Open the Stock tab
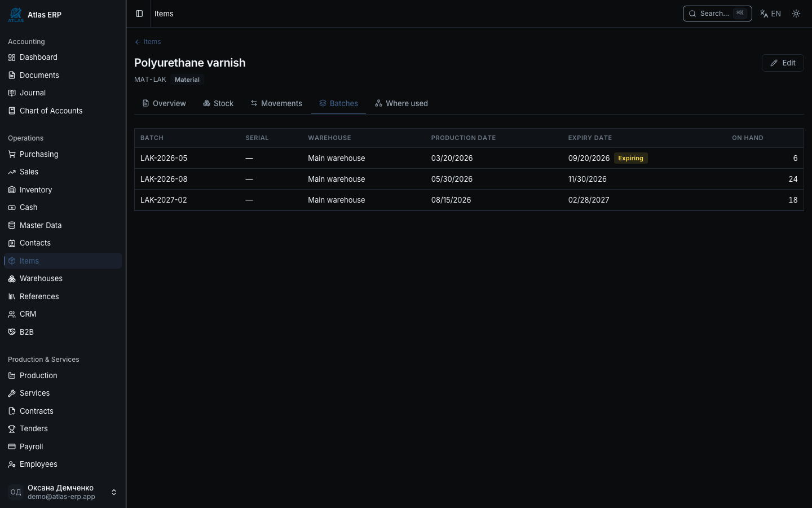This screenshot has width=812, height=508. tap(218, 103)
